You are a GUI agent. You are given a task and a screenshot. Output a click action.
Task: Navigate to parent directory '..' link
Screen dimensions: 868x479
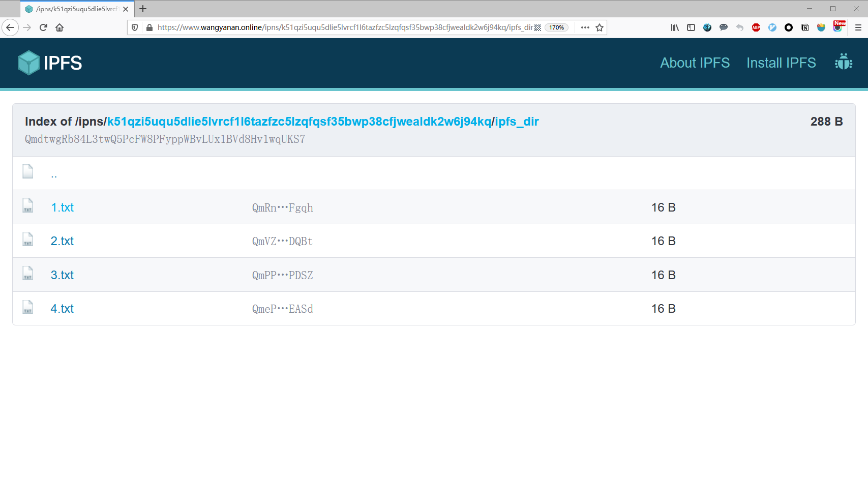(x=54, y=174)
